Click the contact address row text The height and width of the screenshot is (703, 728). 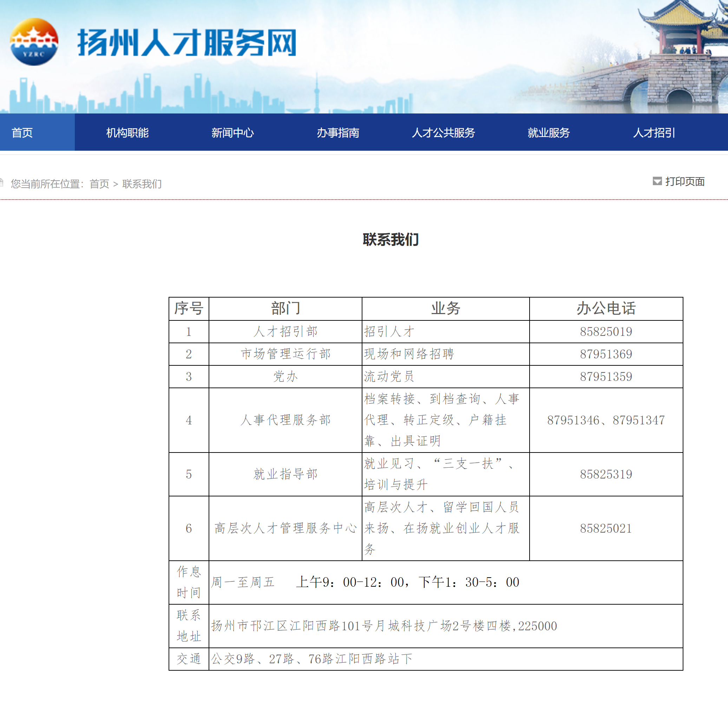coord(384,626)
